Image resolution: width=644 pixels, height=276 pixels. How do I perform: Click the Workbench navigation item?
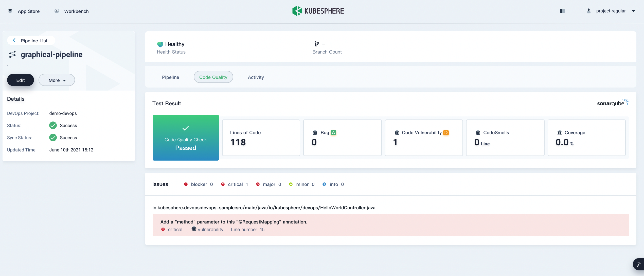click(x=76, y=11)
